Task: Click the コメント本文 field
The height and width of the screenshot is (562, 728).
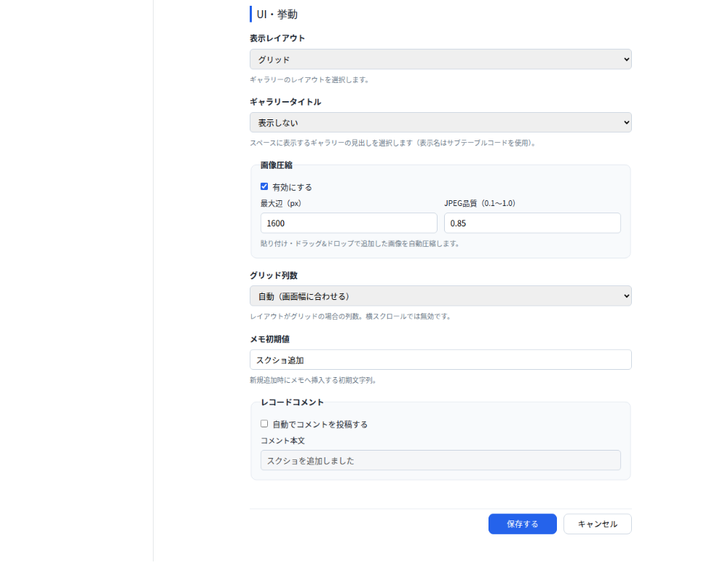Action: 440,460
